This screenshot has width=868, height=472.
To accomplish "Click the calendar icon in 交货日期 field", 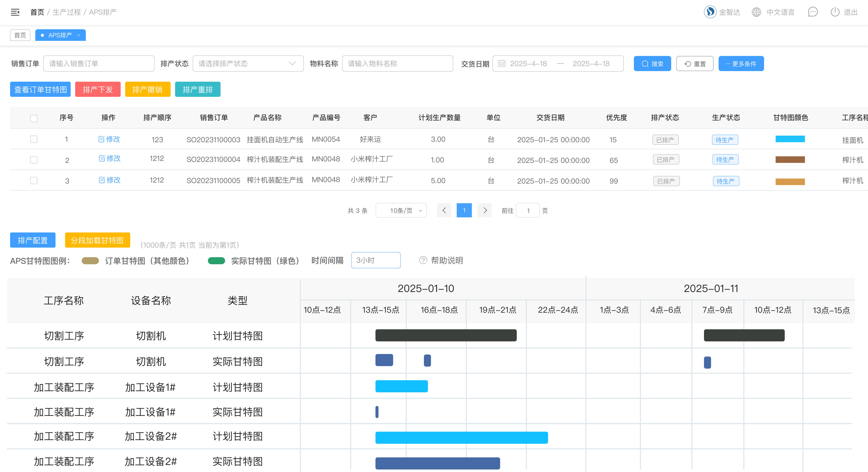I will point(502,64).
